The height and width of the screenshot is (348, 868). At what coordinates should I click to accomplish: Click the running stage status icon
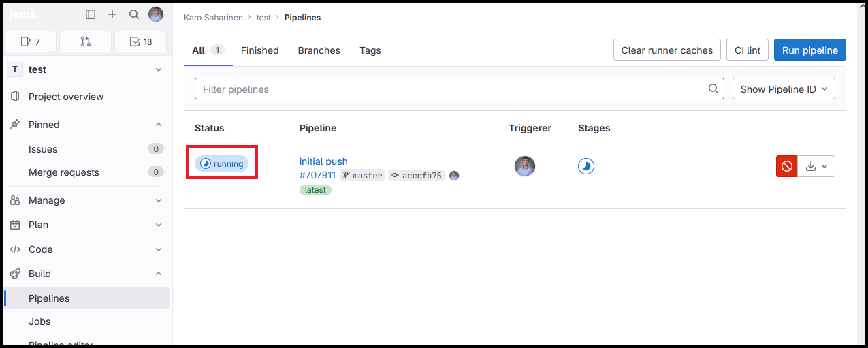pos(586,166)
